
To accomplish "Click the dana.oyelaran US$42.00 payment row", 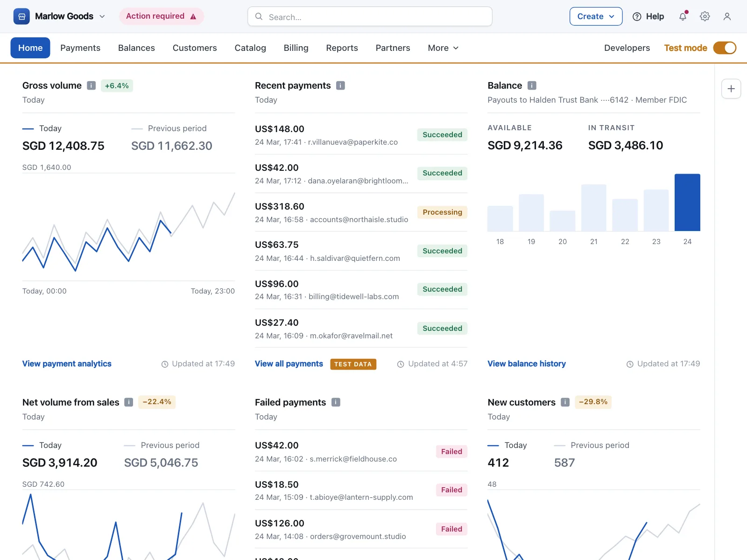I will [x=361, y=174].
